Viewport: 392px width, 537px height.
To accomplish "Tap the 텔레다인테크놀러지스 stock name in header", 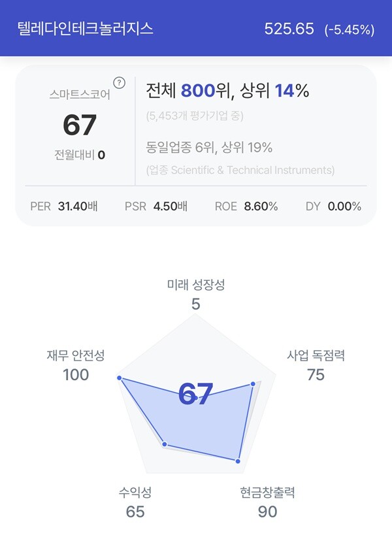I will point(85,29).
